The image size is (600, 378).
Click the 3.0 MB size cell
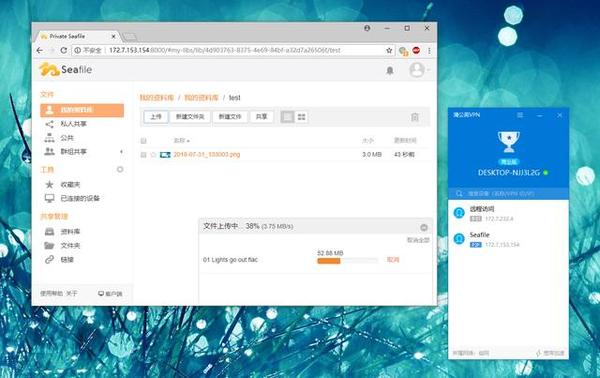[x=372, y=155]
